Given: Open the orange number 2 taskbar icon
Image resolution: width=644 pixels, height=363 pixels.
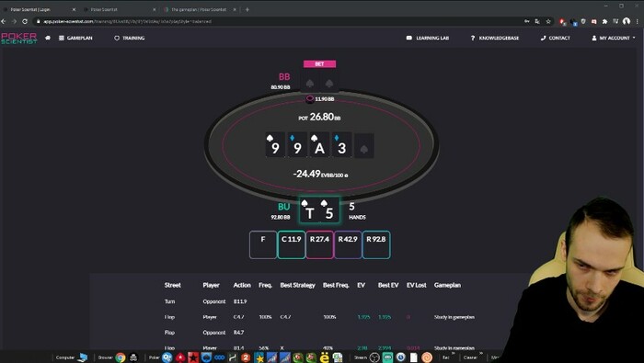Looking at the screenshot, I should pos(246,357).
